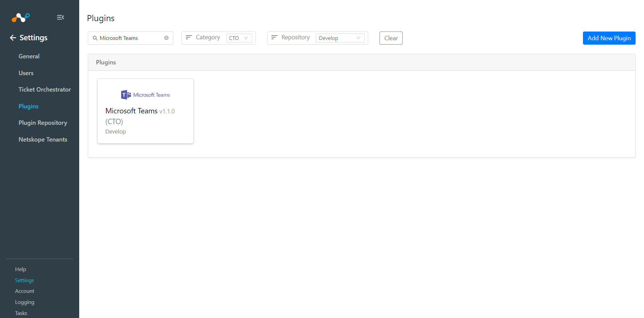The height and width of the screenshot is (318, 644).
Task: Click Add New Plugin button
Action: coord(609,38)
